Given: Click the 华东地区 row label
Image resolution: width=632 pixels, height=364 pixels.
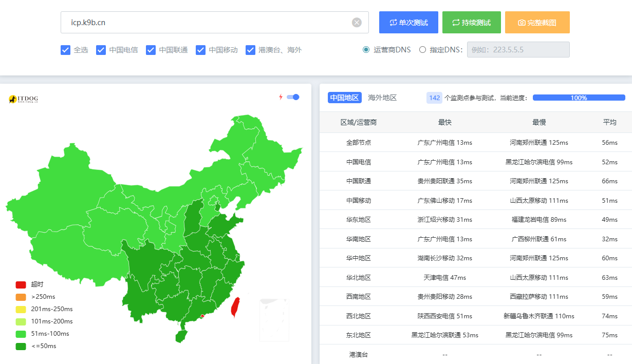Looking at the screenshot, I should (x=359, y=220).
